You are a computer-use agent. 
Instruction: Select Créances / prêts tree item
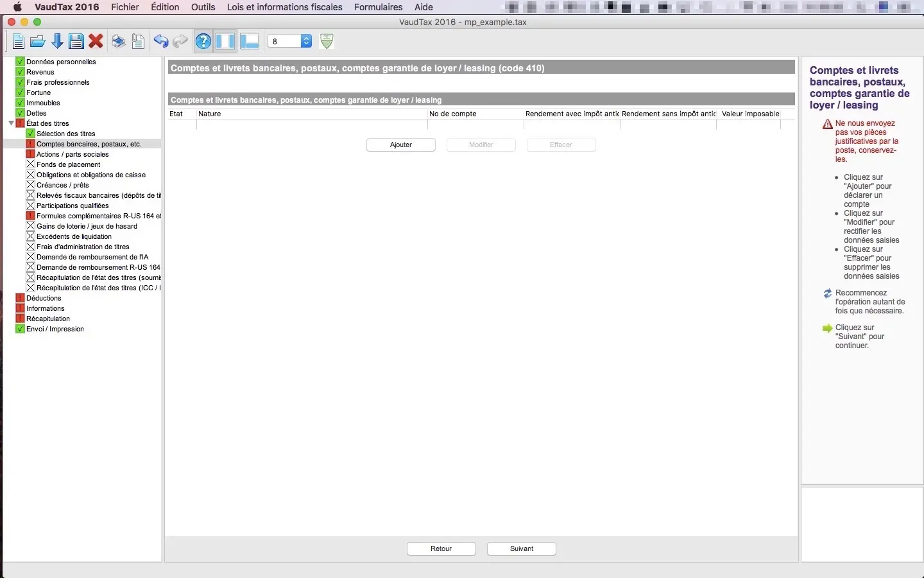63,185
